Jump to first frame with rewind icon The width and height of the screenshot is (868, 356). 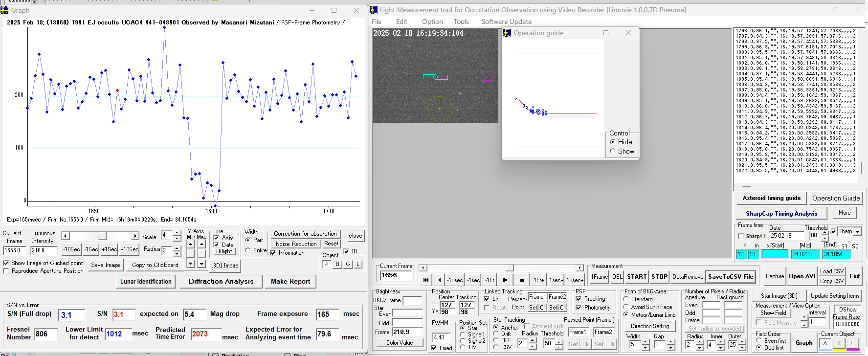point(425,280)
